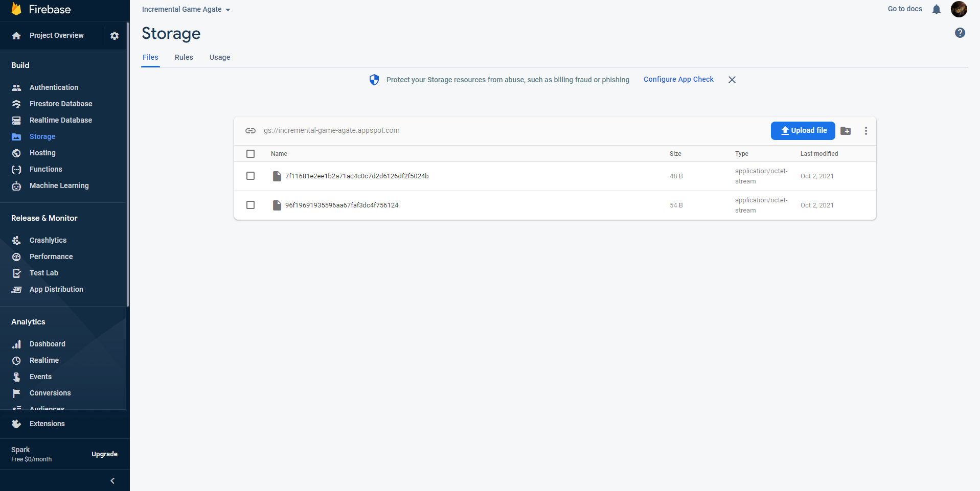Create a new folder in storage
Viewport: 980px width, 491px height.
[x=845, y=131]
